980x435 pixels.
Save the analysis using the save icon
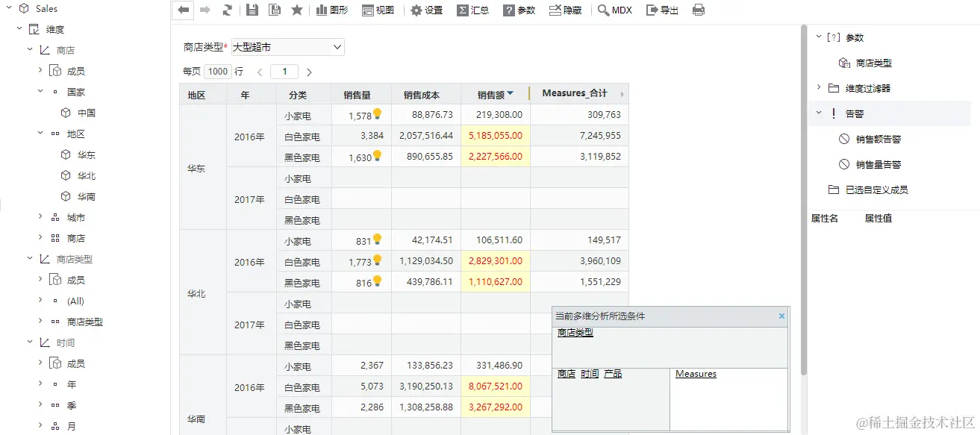coord(252,10)
